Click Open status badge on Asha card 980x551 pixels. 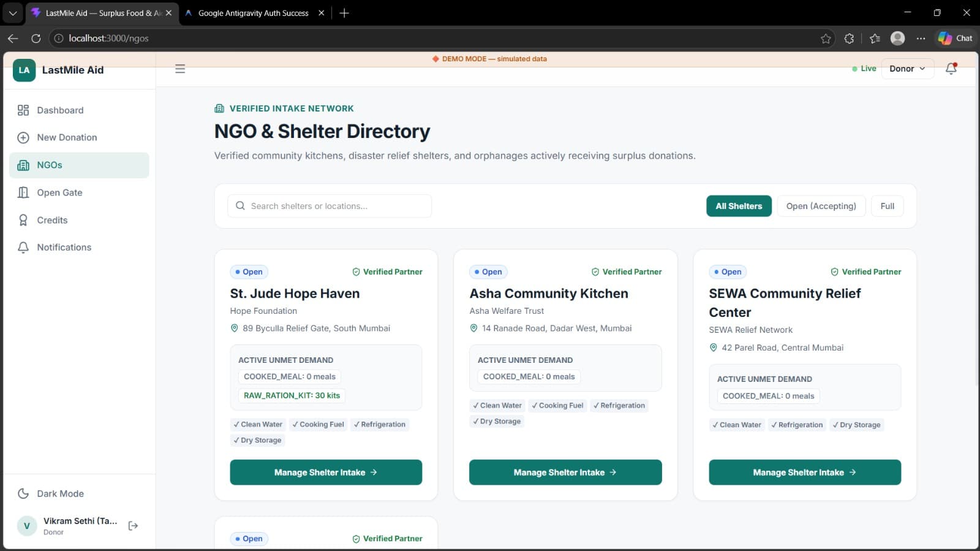tap(488, 272)
